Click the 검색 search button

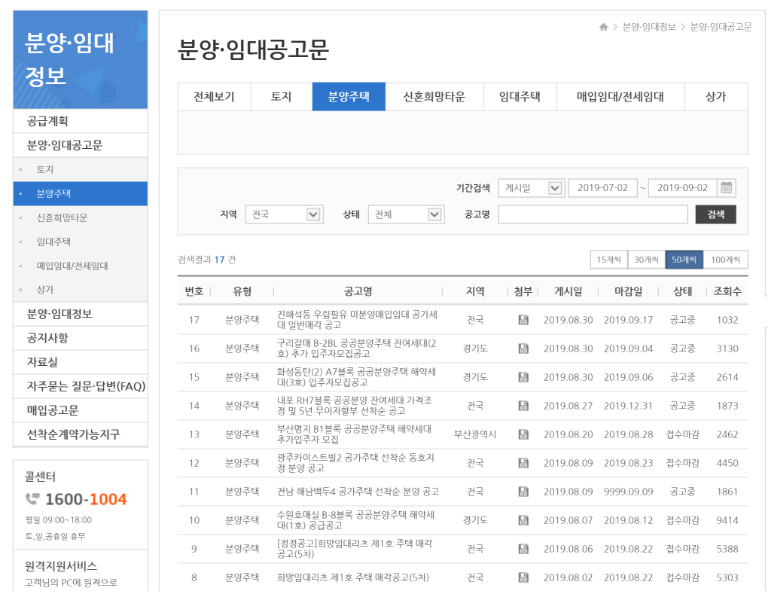[716, 214]
